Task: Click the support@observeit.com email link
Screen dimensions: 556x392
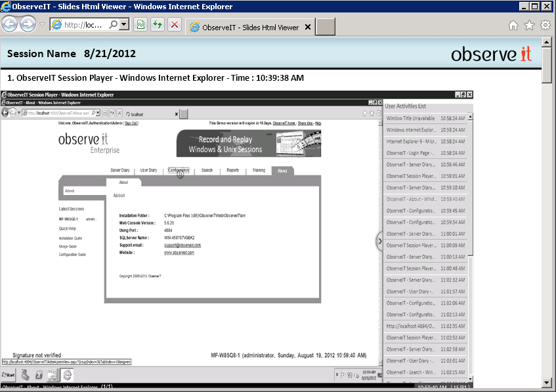Action: (182, 245)
